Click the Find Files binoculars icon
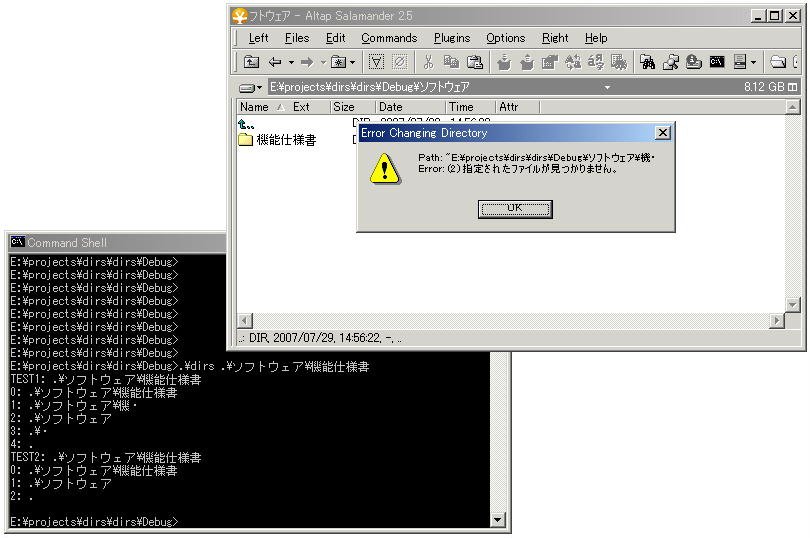 click(647, 63)
